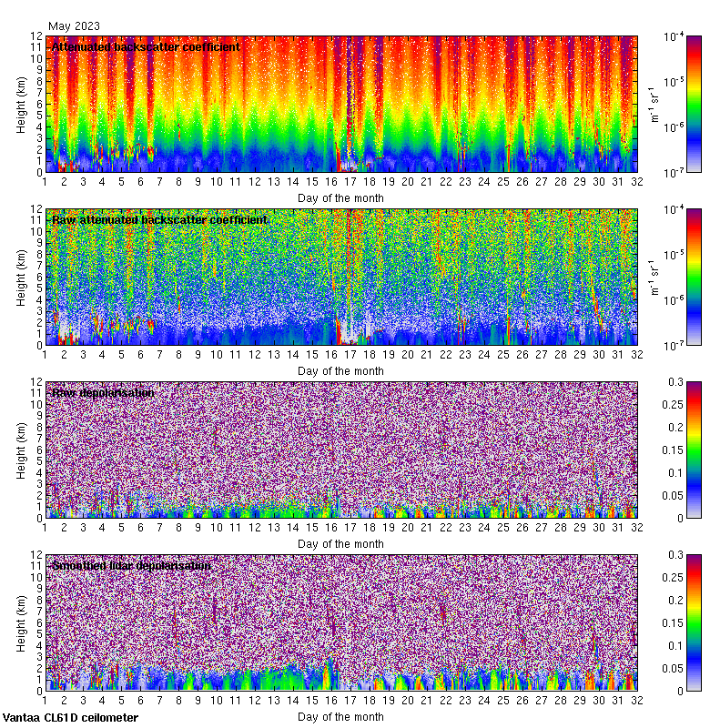710x728 pixels.
Task: Click the 0.25 tick on Smoothed depolarisation colorbar
Action: click(x=673, y=578)
